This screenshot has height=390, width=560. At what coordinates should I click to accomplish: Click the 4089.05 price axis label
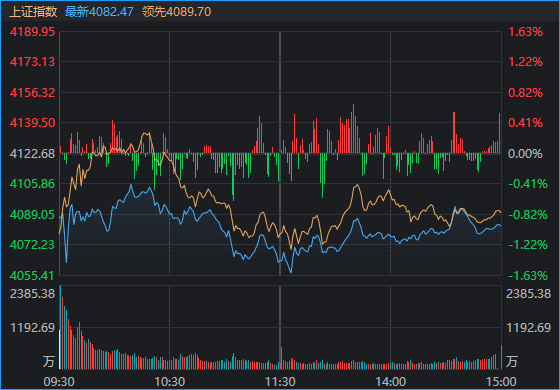32,215
